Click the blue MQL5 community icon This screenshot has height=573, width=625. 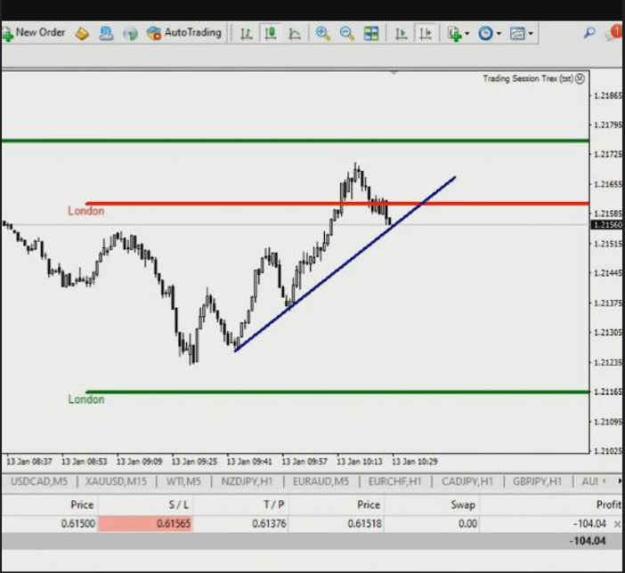click(106, 33)
